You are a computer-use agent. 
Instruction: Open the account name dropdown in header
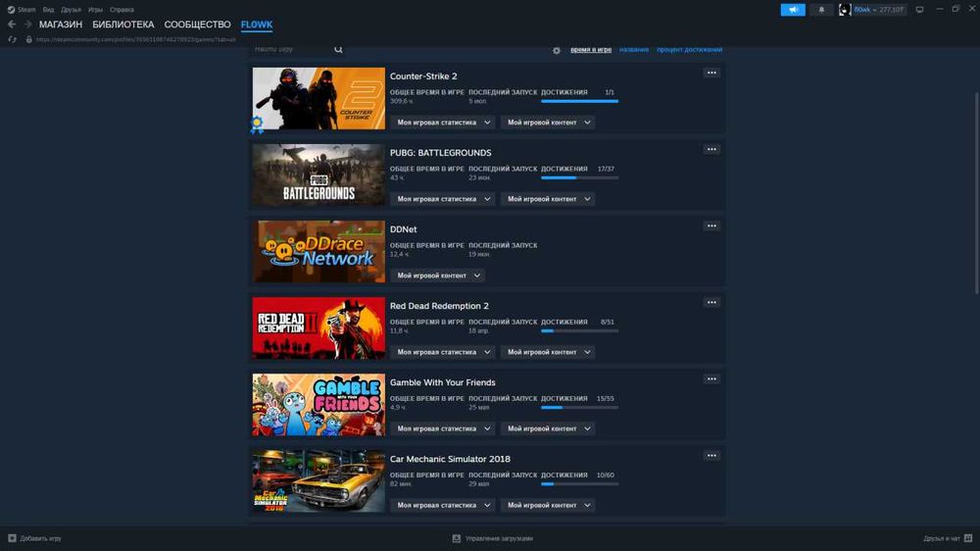click(879, 10)
